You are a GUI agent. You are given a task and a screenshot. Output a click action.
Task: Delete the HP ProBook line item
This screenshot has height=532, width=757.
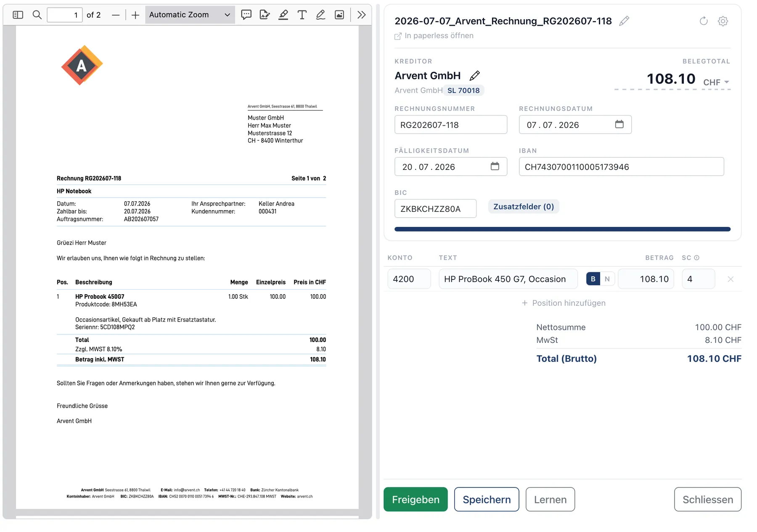731,279
